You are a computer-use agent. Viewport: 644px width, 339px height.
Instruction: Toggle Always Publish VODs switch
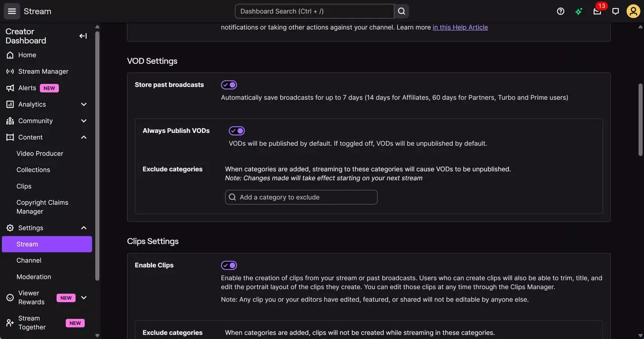237,131
